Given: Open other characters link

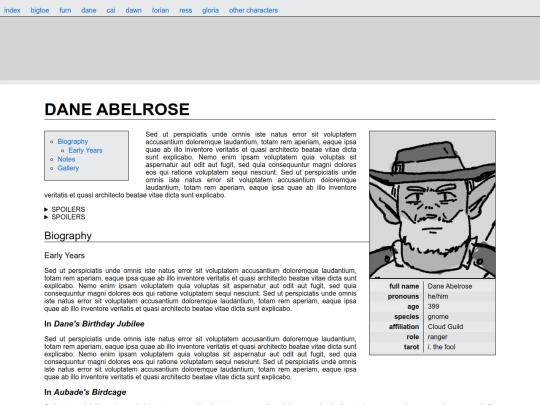Looking at the screenshot, I should point(253,10).
